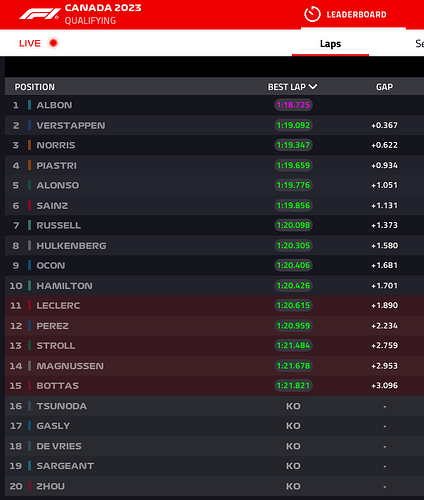424x500 pixels.
Task: Click the Leaderboard stopwatch icon
Action: [x=312, y=14]
